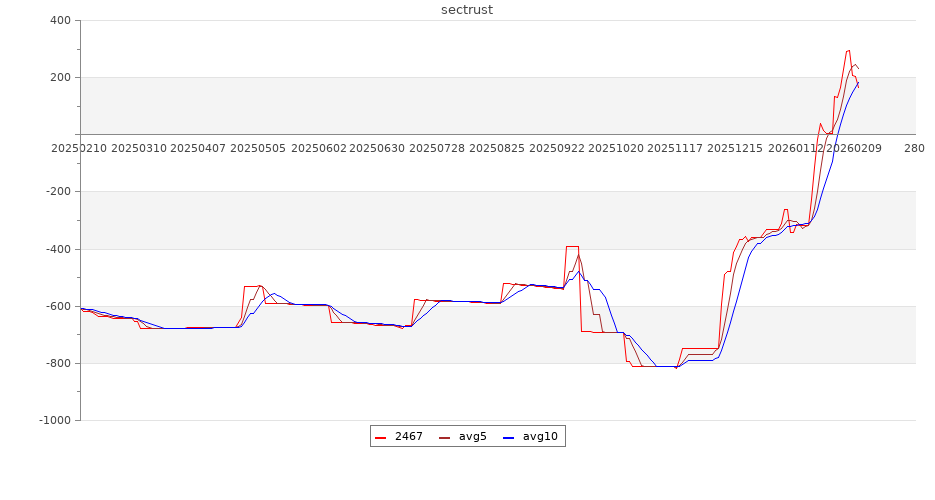Click the red 2467 legend line swatch

381,437
